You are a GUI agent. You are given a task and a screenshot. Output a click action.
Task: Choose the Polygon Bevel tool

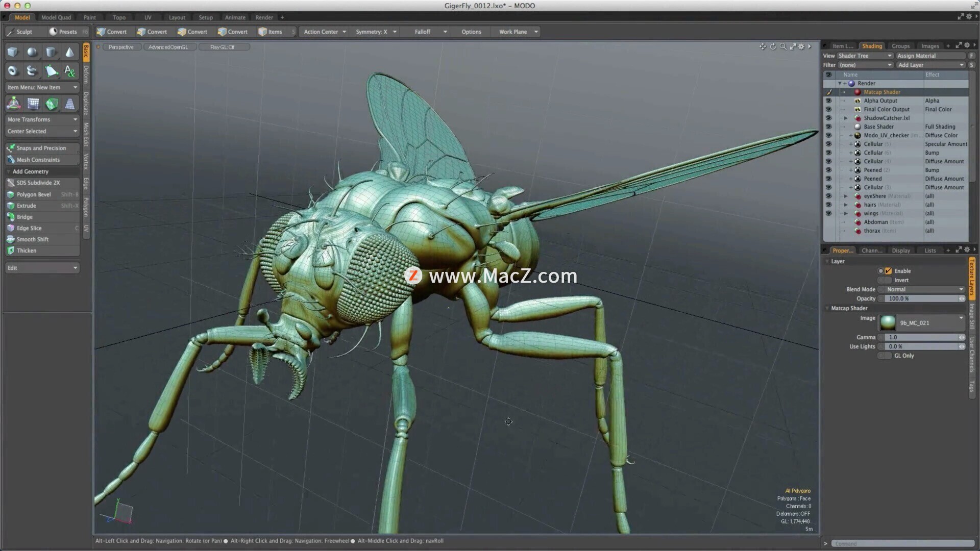42,194
